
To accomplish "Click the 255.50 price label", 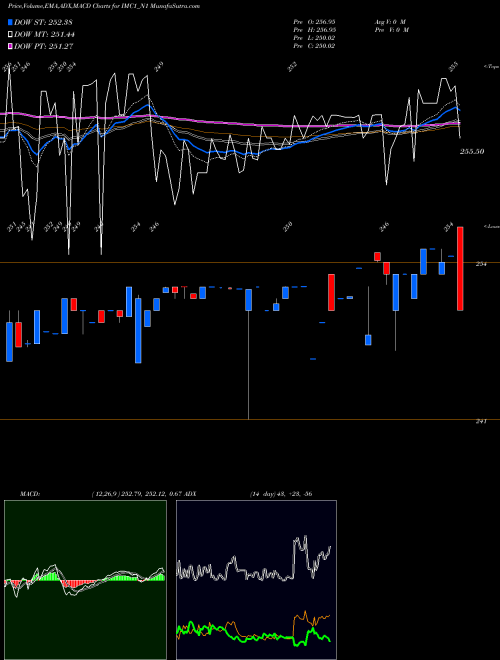I will 472,152.
